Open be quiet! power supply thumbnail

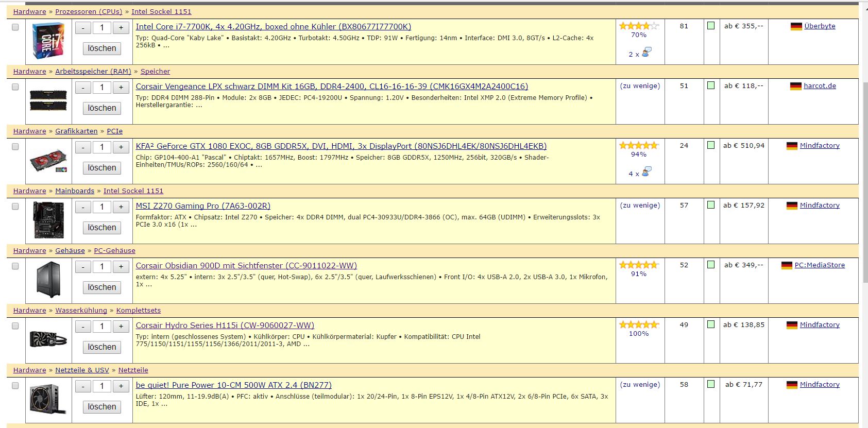pos(48,399)
